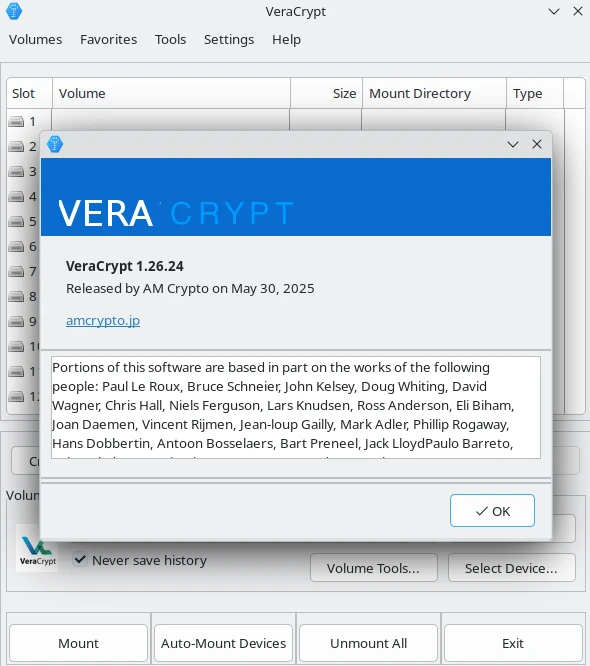590x666 pixels.
Task: Open the amcrypto.jp link
Action: pos(103,321)
